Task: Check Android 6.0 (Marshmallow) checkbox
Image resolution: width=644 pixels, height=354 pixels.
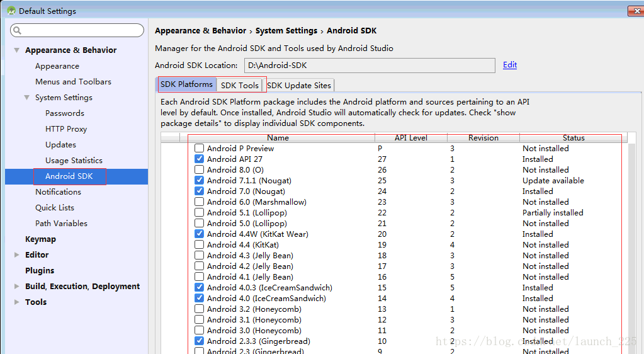Action: (x=199, y=202)
